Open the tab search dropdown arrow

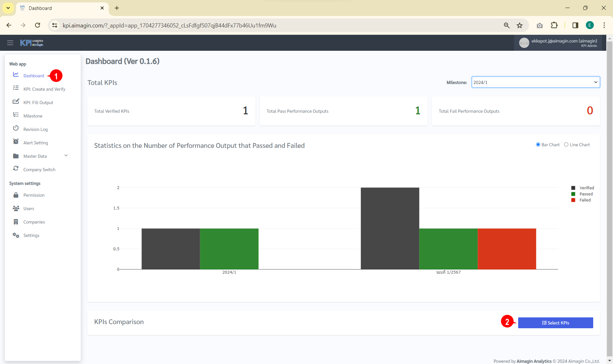pos(8,8)
